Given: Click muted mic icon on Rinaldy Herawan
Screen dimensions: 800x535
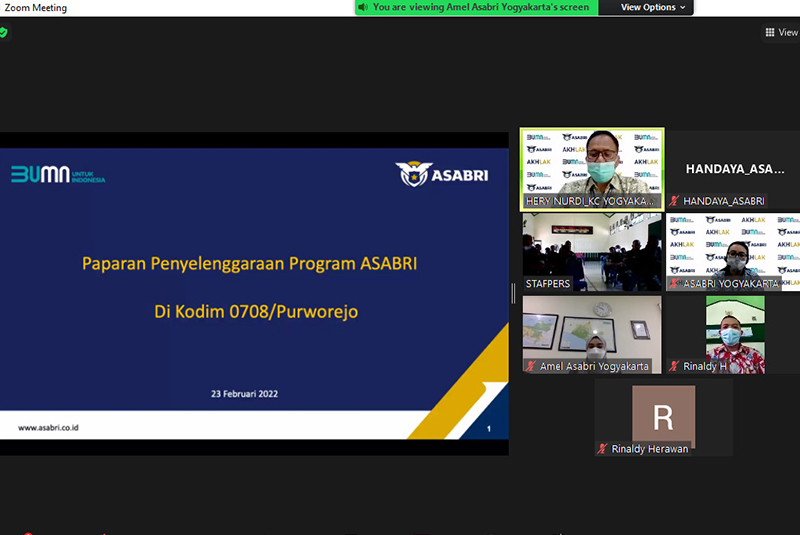Looking at the screenshot, I should (x=603, y=449).
